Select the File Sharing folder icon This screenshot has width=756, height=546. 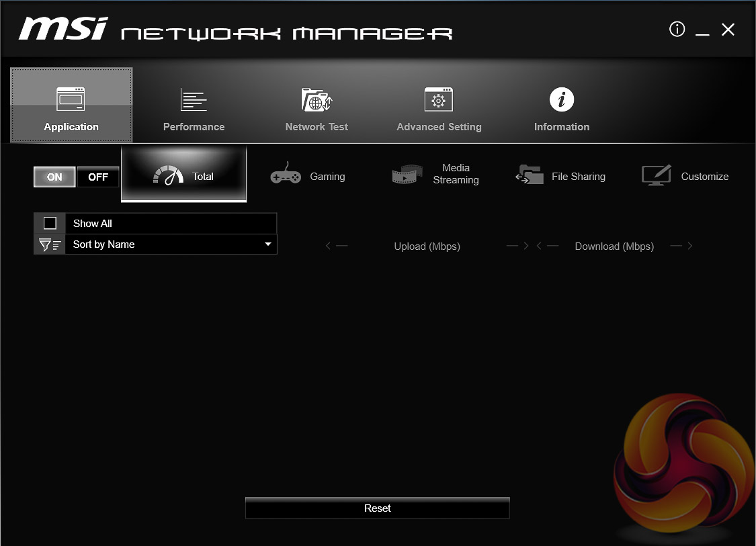pos(530,175)
